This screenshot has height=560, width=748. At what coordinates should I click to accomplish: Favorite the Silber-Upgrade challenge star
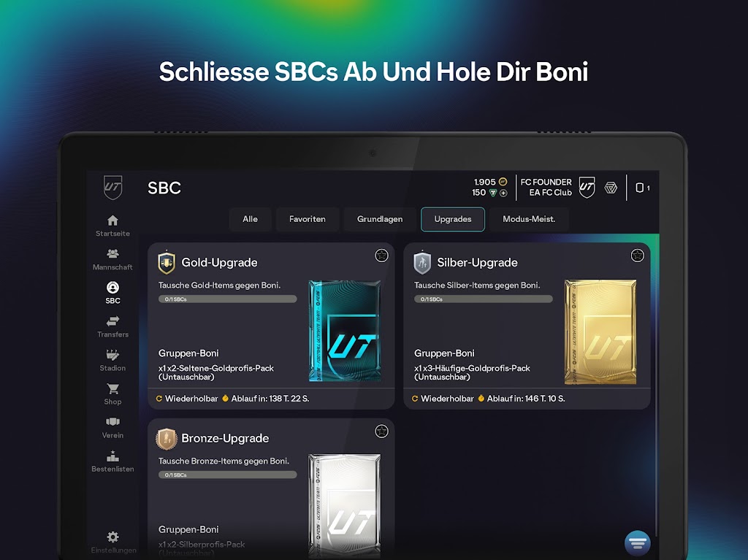(x=637, y=256)
